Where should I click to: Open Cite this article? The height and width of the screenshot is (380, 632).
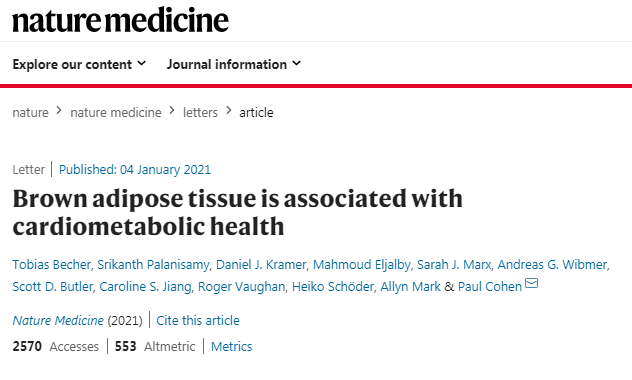click(x=198, y=321)
